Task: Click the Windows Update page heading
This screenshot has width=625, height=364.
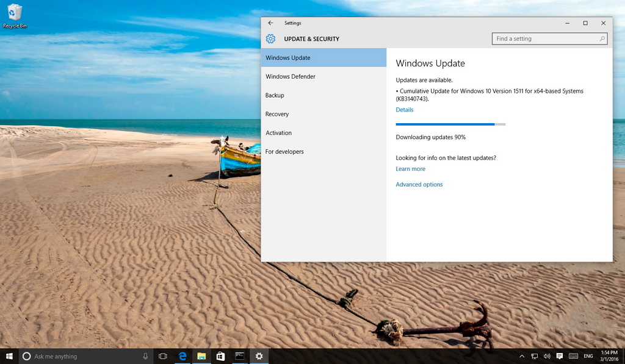Action: [430, 63]
